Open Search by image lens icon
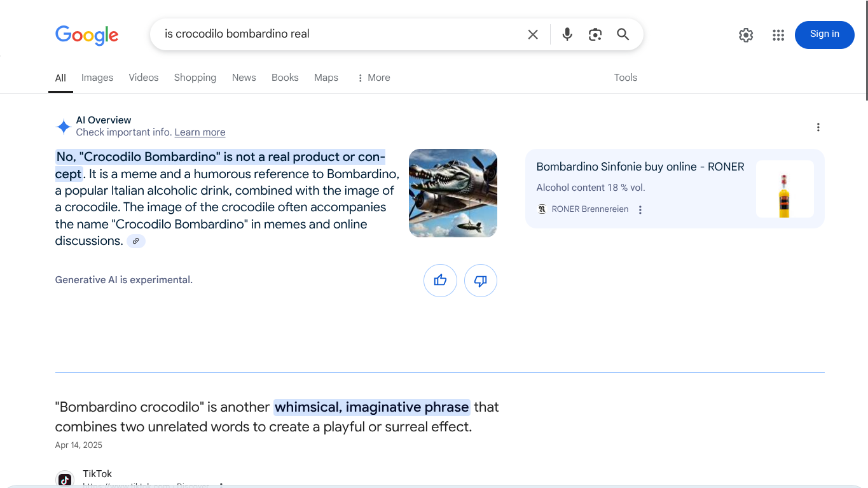868x488 pixels. point(595,34)
